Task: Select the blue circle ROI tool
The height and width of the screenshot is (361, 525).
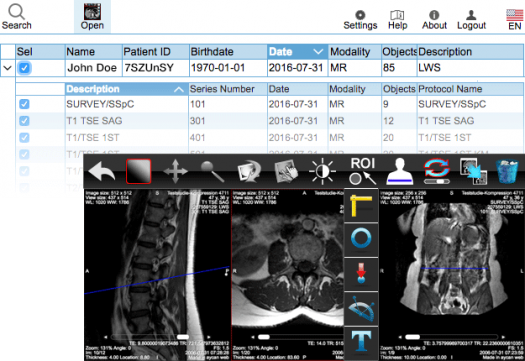Action: (x=361, y=239)
